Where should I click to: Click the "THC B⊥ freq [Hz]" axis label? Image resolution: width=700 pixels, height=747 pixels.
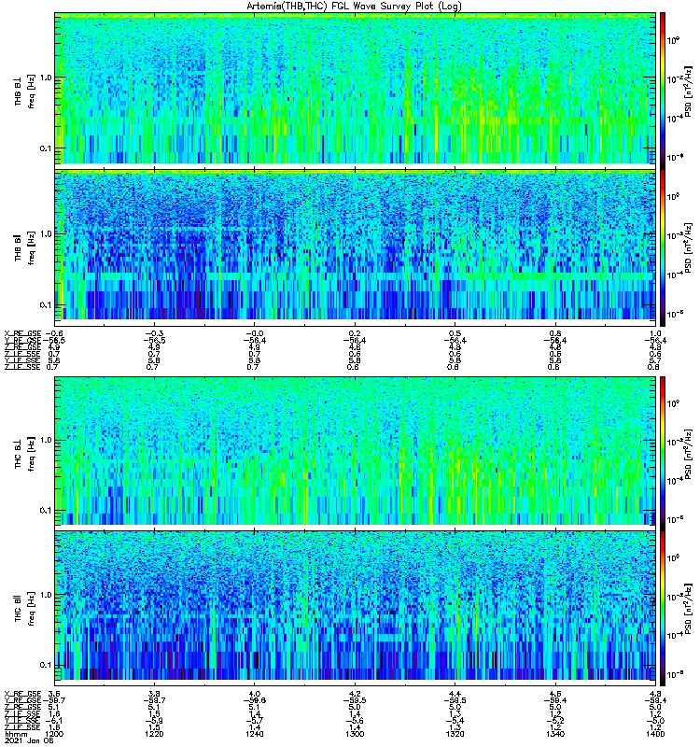click(25, 454)
